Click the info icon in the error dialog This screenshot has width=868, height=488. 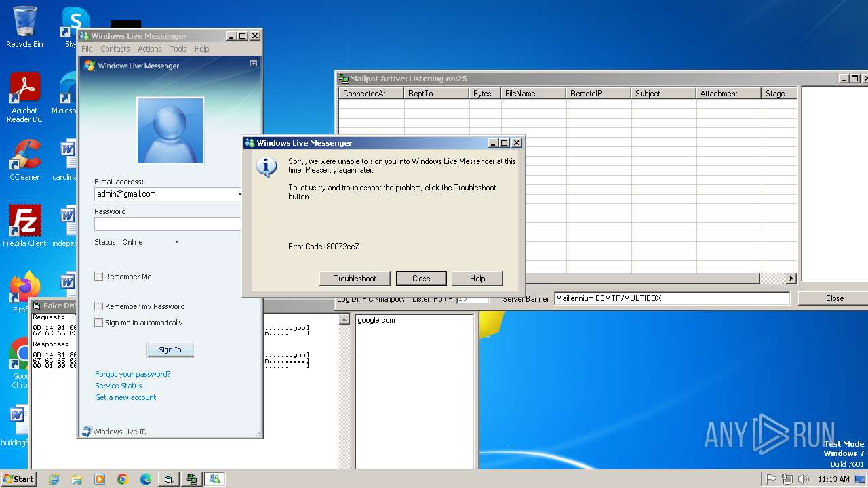pyautogui.click(x=267, y=167)
